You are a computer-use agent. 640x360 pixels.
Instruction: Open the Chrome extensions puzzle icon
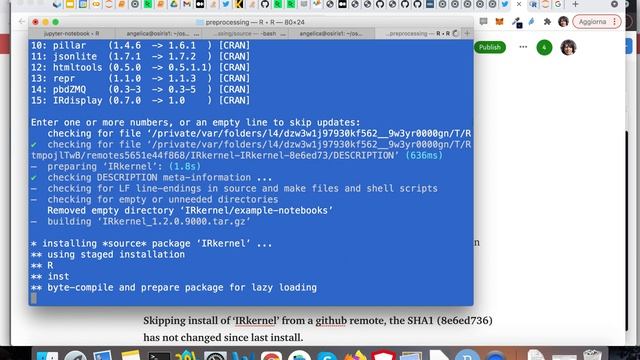547,22
